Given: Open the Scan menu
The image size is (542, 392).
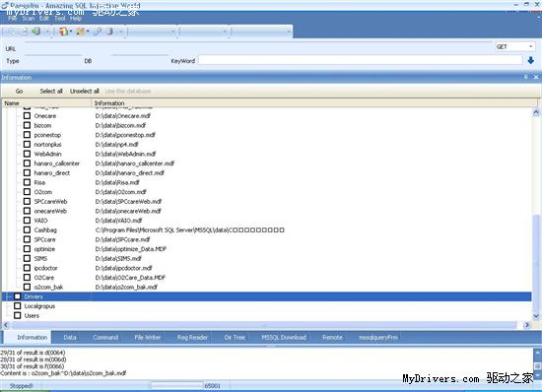Looking at the screenshot, I should [x=29, y=19].
